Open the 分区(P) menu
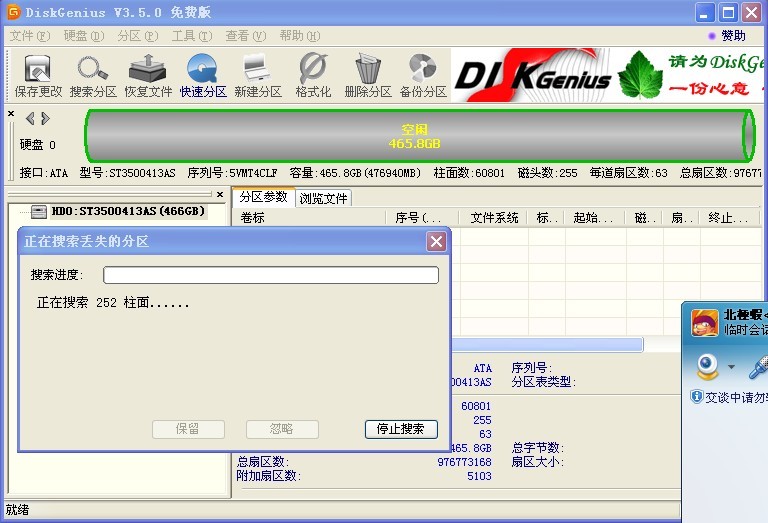768x523 pixels. tap(137, 36)
